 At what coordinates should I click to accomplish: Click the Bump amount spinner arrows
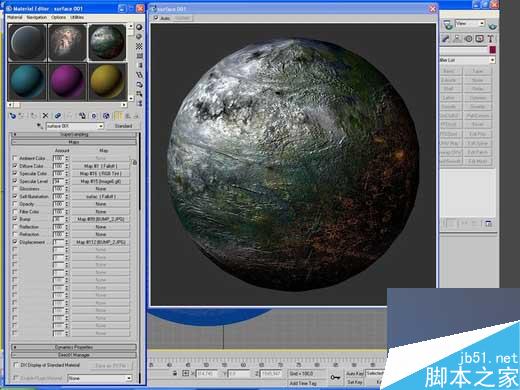[67, 219]
